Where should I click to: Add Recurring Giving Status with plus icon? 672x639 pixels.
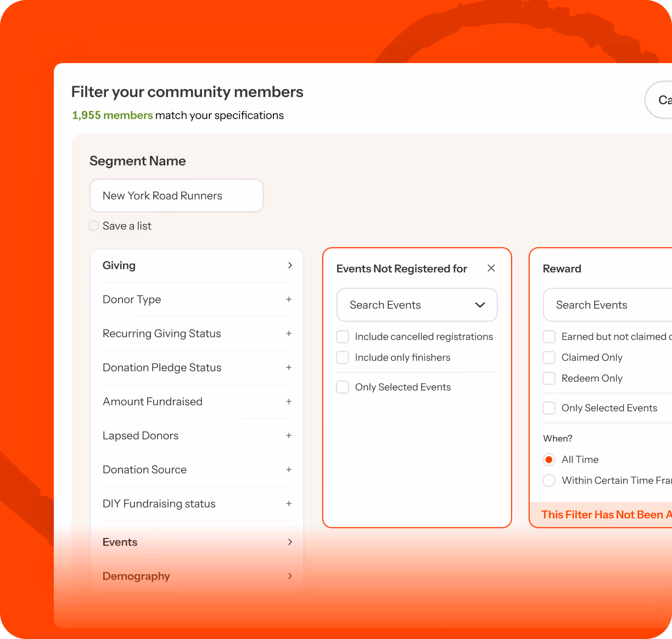coord(289,333)
